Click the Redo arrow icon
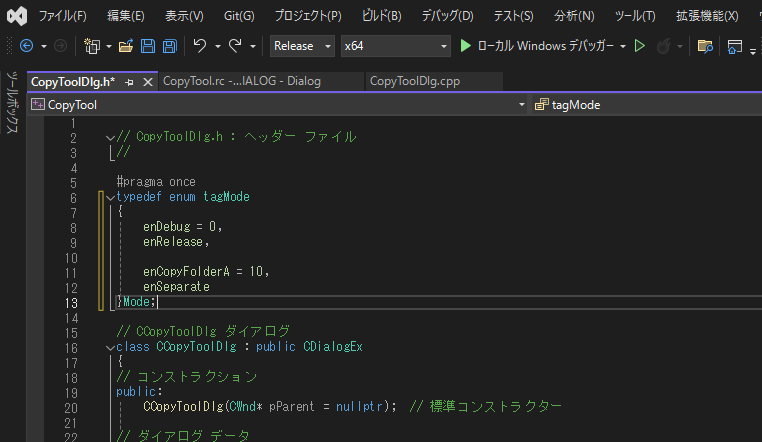 click(236, 46)
